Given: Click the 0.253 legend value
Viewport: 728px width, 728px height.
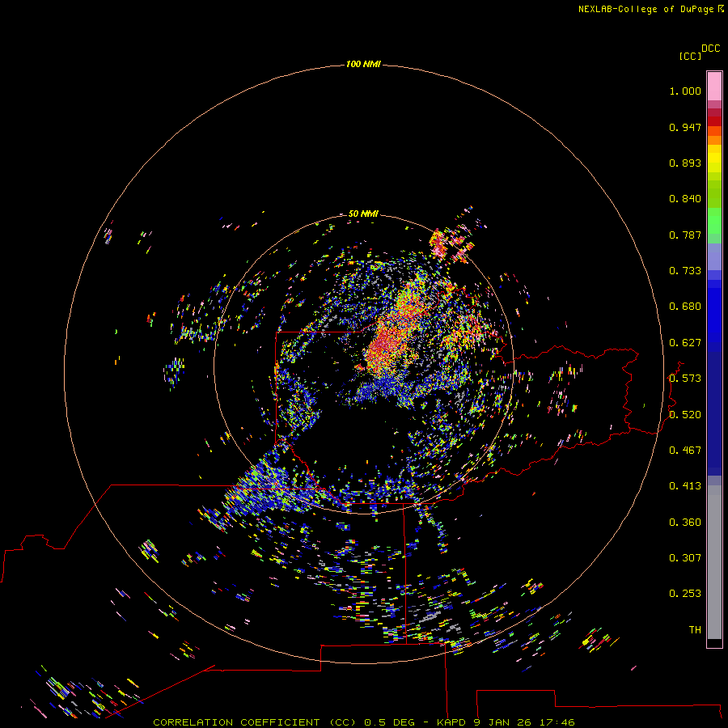Looking at the screenshot, I should click(685, 594).
